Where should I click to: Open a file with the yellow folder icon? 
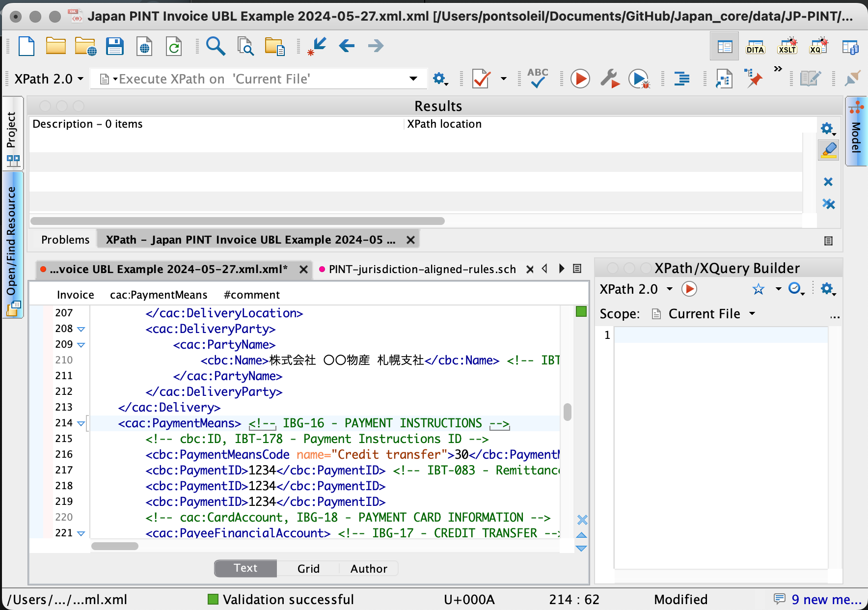point(56,46)
